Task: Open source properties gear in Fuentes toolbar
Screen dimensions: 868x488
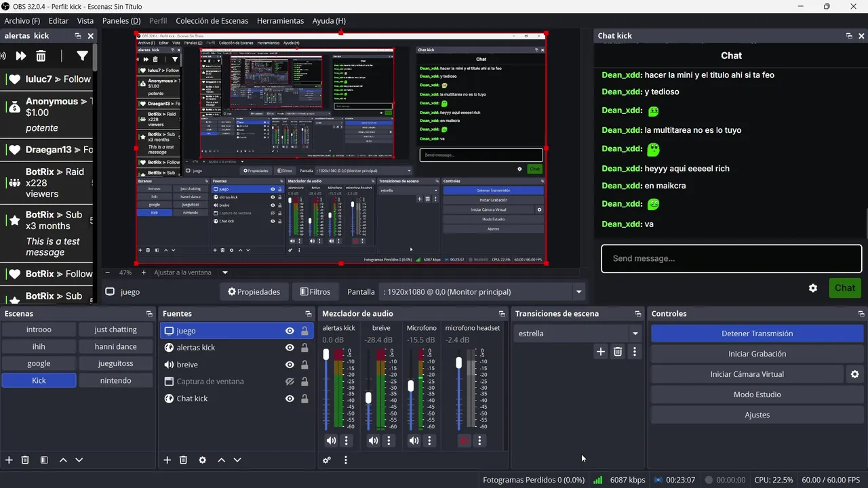Action: [x=202, y=460]
